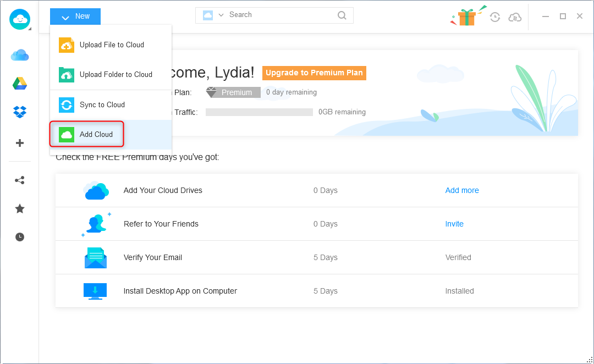This screenshot has height=364, width=594.
Task: Open the recent clock sidebar icon
Action: pyautogui.click(x=20, y=237)
